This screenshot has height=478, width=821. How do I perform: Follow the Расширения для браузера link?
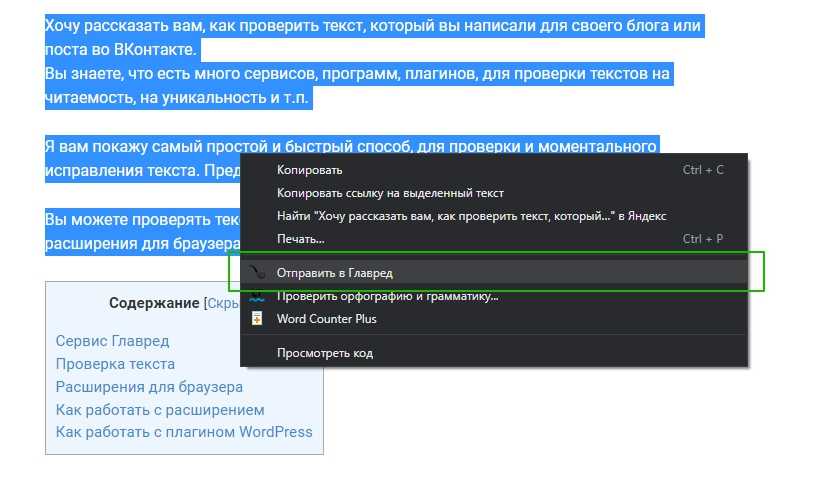tap(149, 387)
